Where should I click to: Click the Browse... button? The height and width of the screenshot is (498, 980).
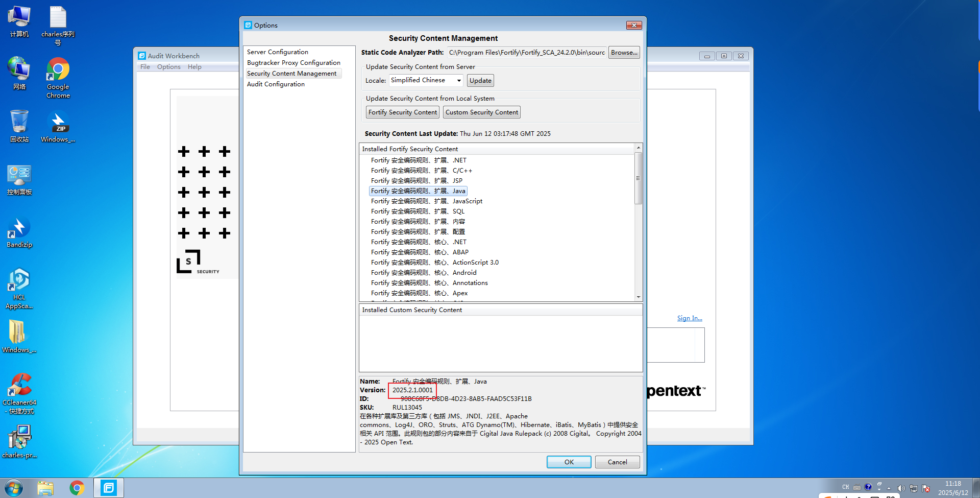[624, 53]
